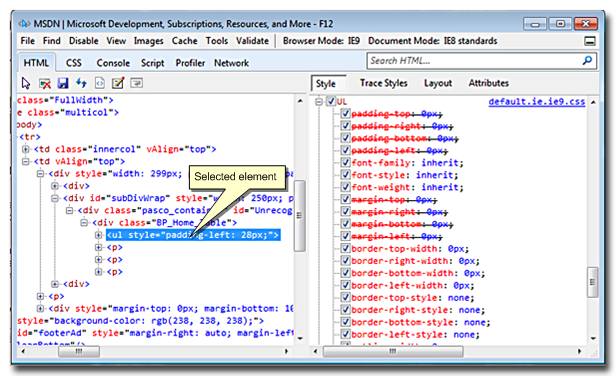Open the Disable menu
The image size is (616, 377).
coord(84,41)
